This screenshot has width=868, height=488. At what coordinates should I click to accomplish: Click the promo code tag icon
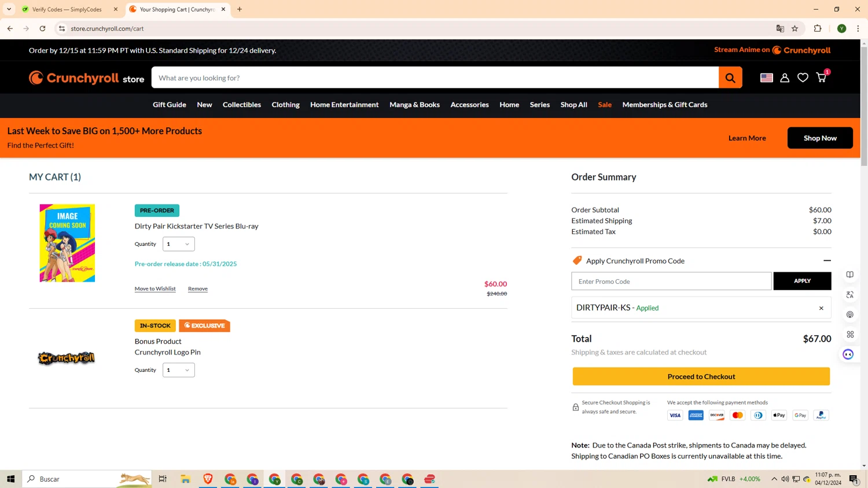point(577,261)
